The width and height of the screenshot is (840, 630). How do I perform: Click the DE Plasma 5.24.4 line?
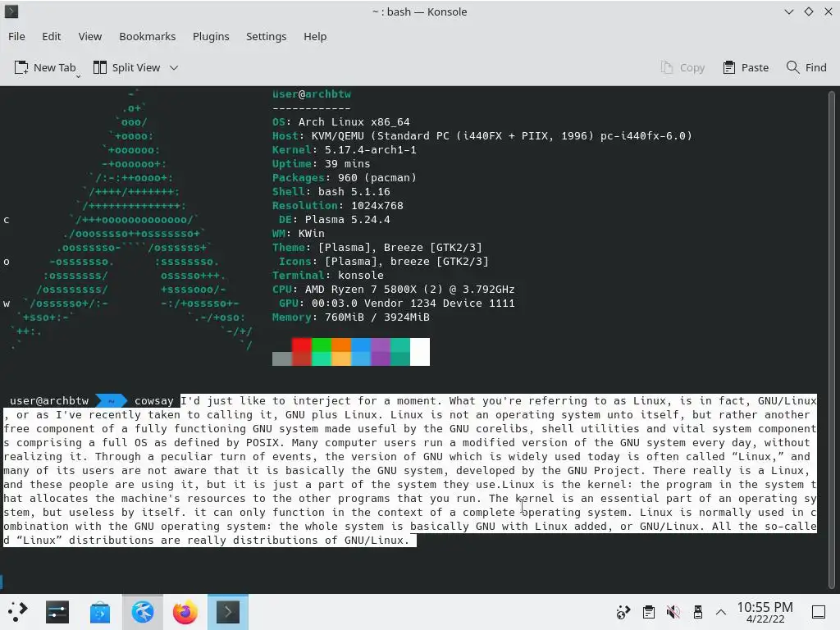335,220
